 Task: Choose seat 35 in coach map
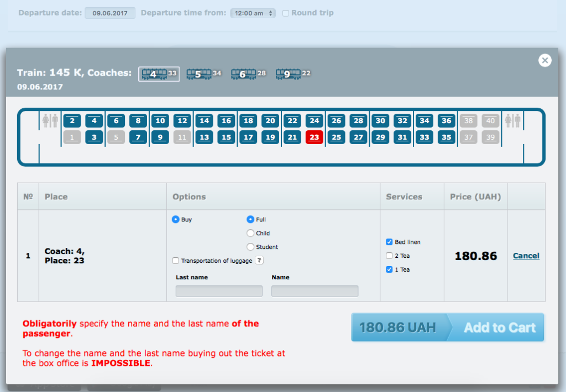click(x=447, y=137)
